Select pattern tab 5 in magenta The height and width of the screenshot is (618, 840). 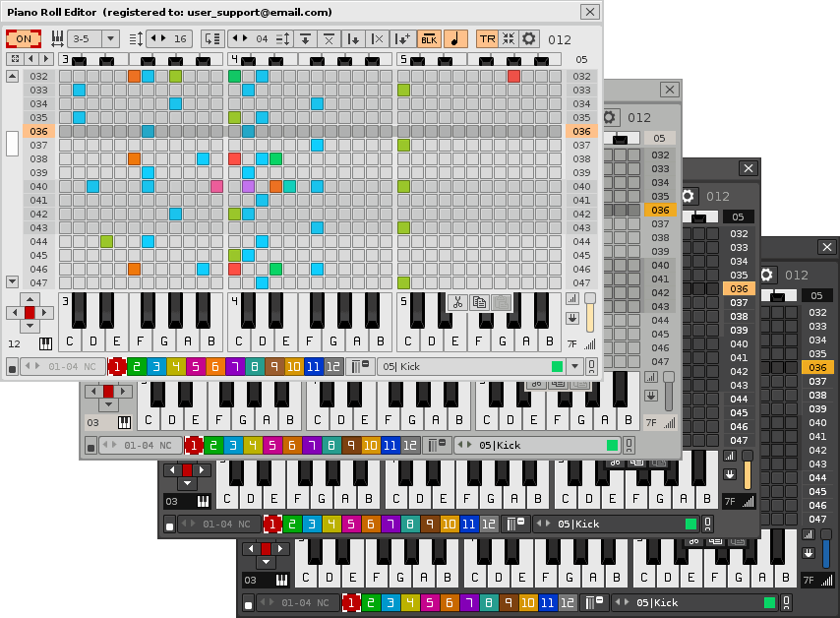(x=196, y=366)
